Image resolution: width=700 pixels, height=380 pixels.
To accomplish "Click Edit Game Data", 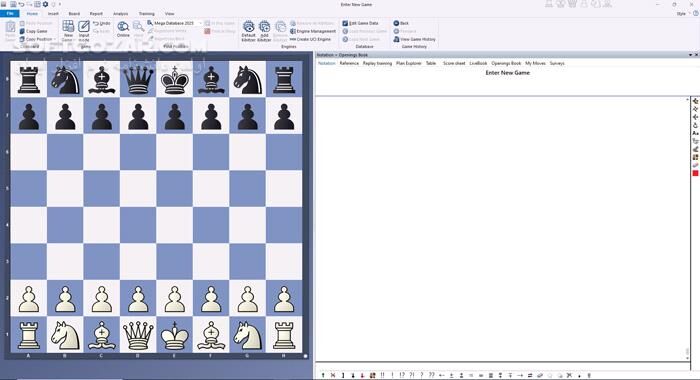I will (360, 23).
